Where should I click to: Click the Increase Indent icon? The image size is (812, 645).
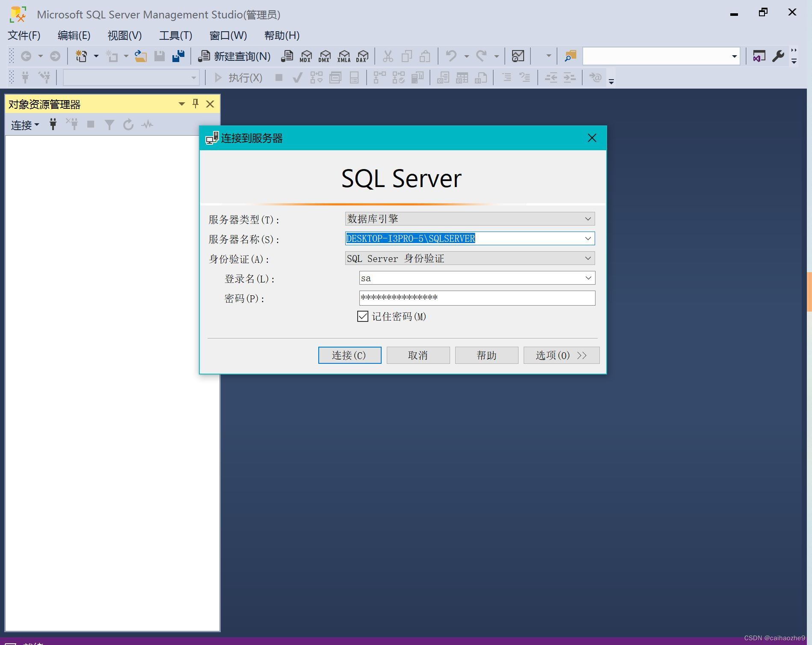(x=569, y=77)
